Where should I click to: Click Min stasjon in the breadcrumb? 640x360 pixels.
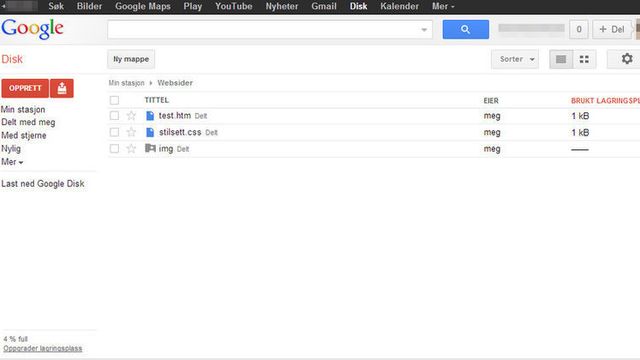(x=127, y=83)
